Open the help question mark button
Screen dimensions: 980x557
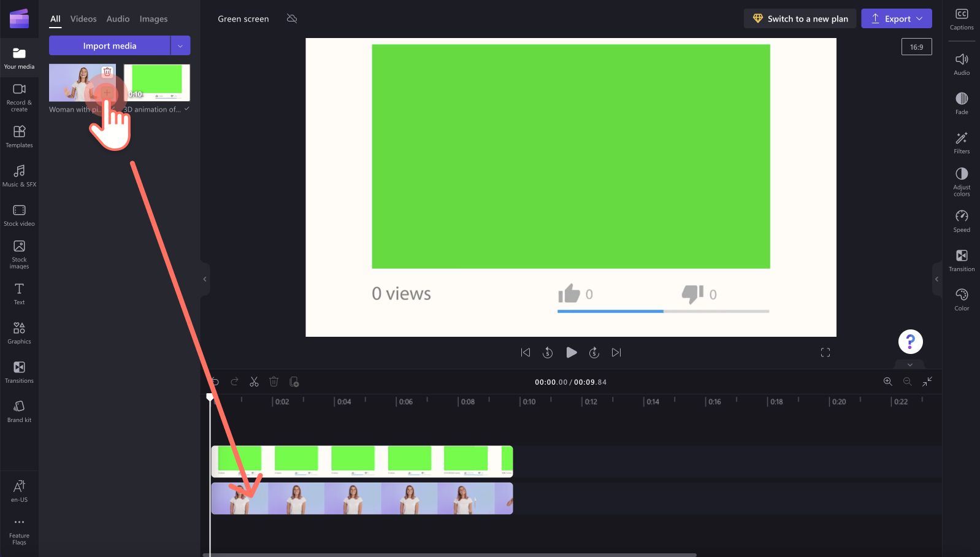coord(910,342)
